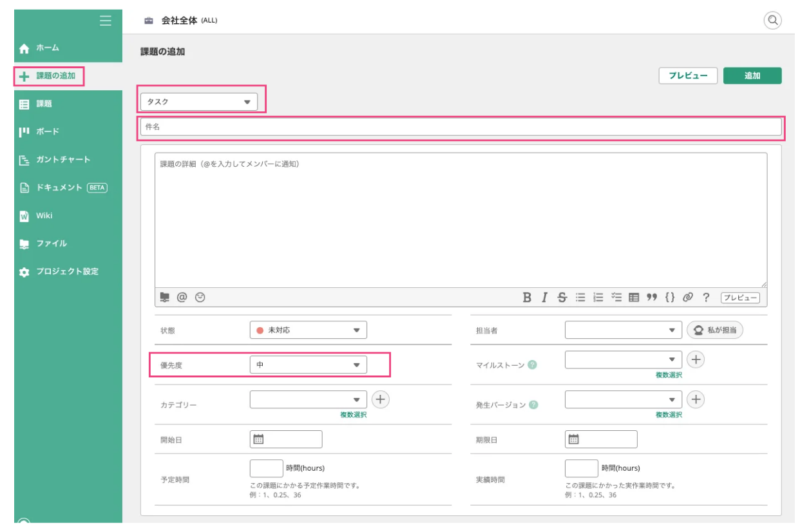Apply italic formatting in editor
Screen dimensions: 809x532
click(544, 298)
